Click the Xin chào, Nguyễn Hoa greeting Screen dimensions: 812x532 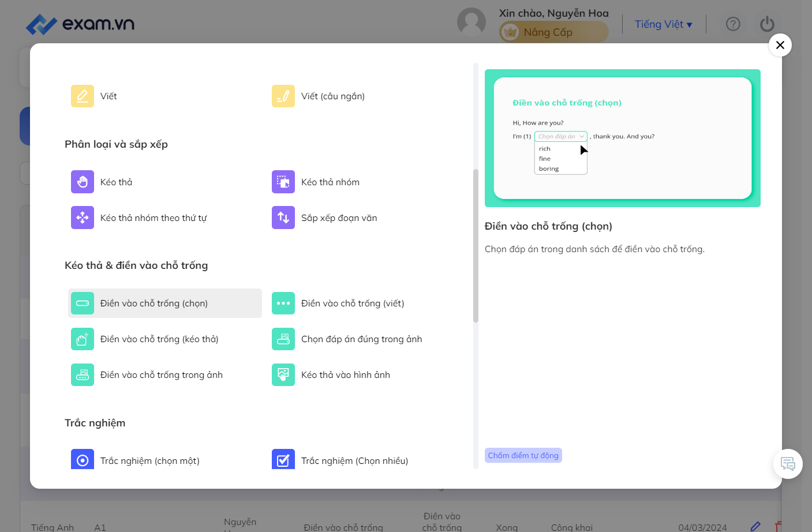tap(554, 13)
